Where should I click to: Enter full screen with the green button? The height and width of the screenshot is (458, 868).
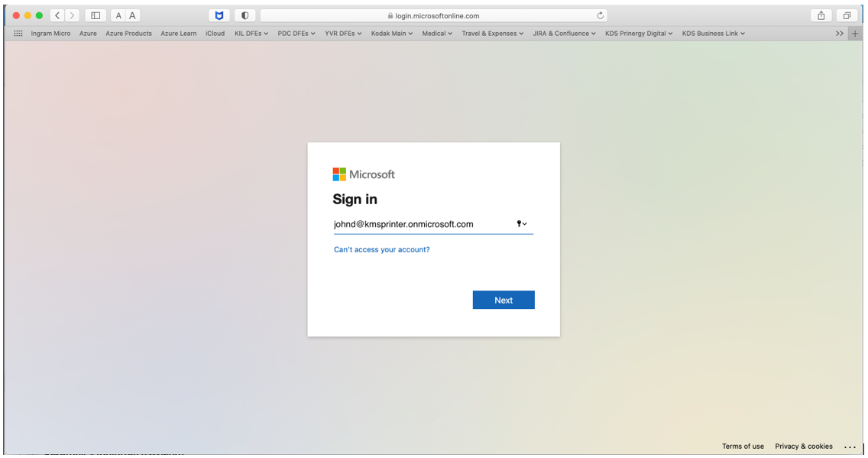tap(39, 15)
